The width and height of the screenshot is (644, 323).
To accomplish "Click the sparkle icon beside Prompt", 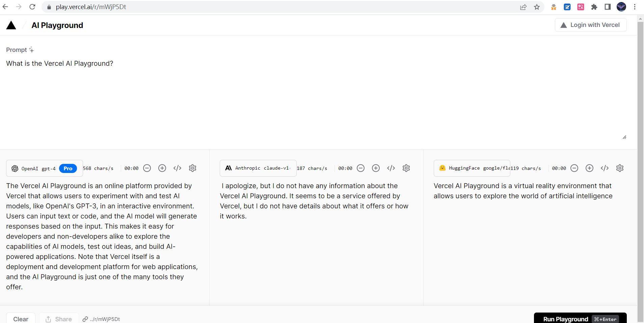I will click(31, 50).
